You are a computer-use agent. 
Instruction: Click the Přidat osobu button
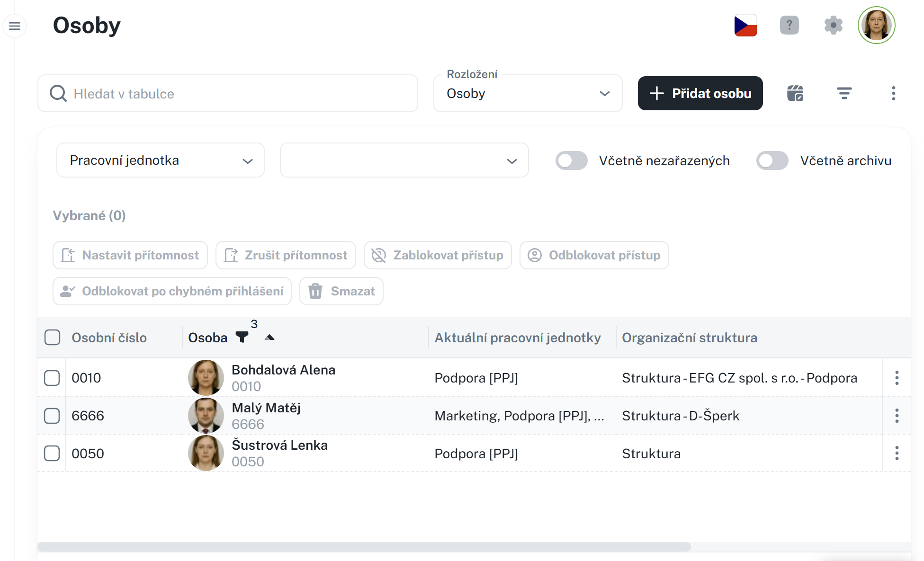click(x=700, y=93)
